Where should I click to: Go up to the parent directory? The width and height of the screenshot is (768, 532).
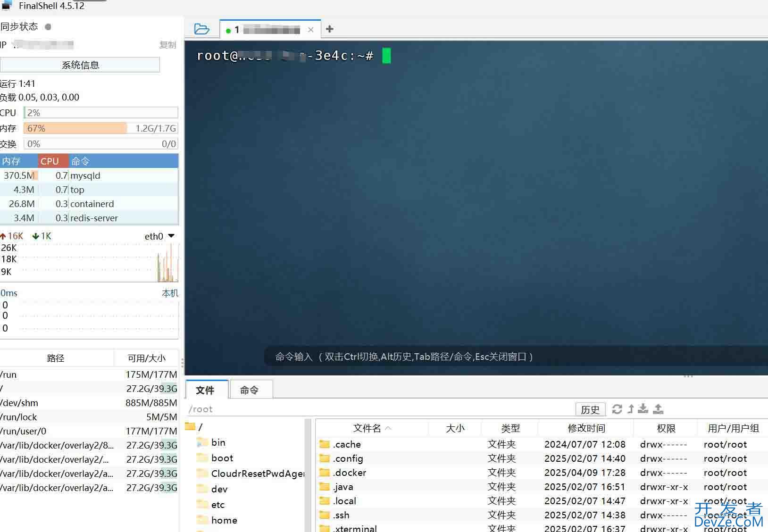[x=630, y=409]
